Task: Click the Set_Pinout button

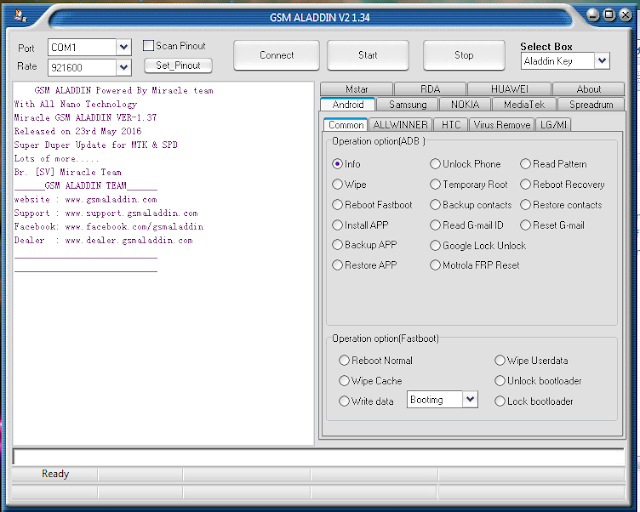Action: pyautogui.click(x=178, y=65)
